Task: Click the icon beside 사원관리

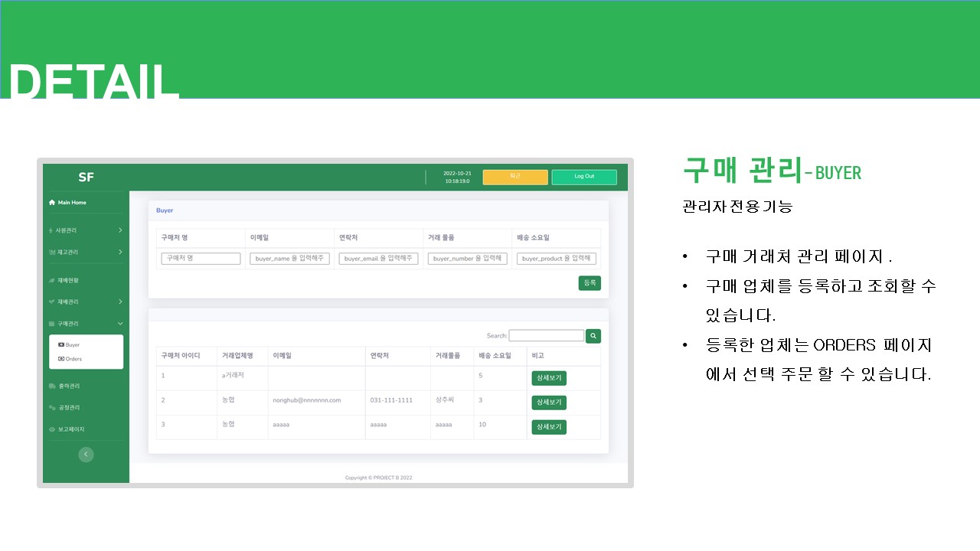Action: coord(52,230)
